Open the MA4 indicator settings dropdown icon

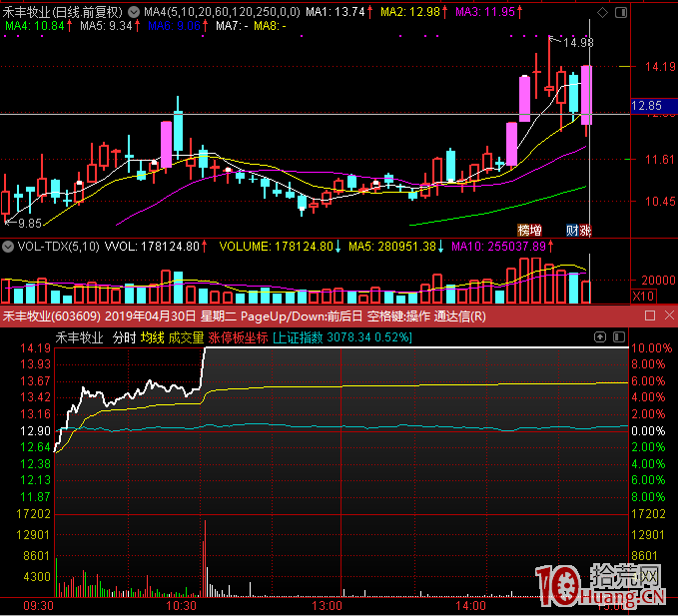point(134,12)
